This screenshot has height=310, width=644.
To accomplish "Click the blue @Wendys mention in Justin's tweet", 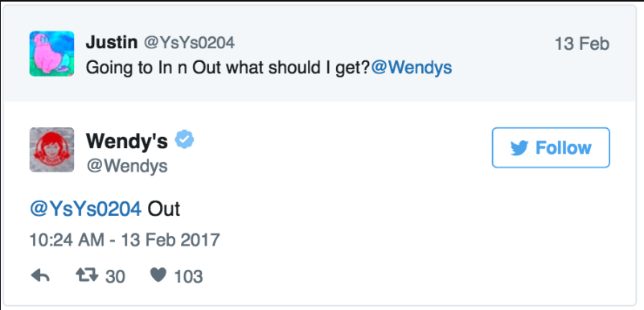I will [411, 68].
